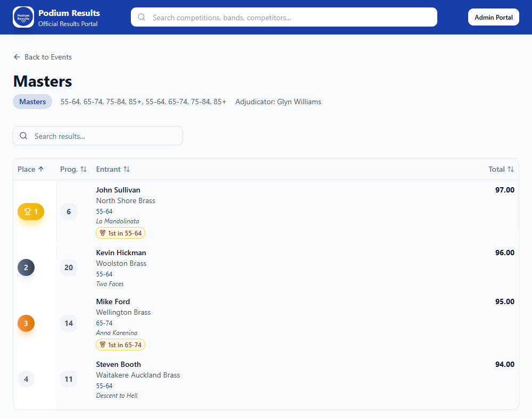Go back to Events
This screenshot has height=419, width=532.
pos(43,57)
